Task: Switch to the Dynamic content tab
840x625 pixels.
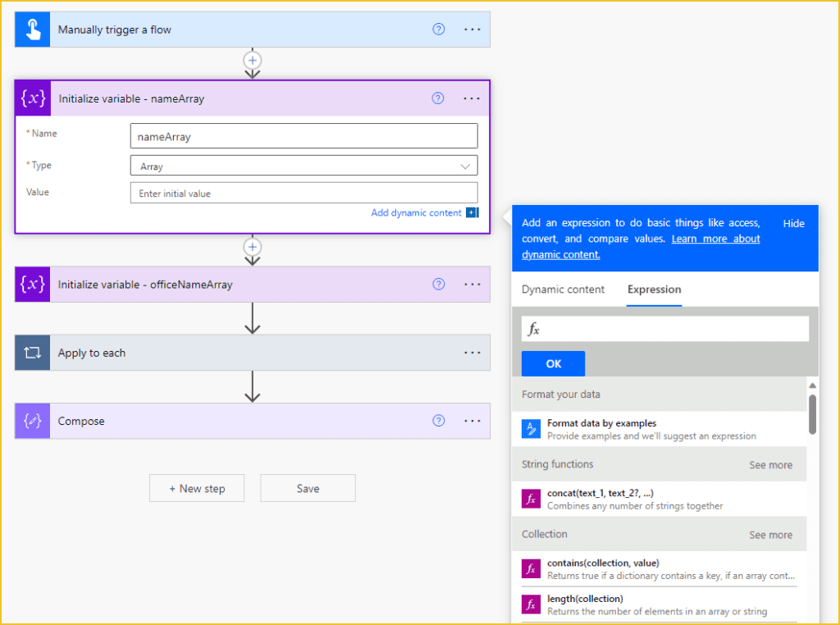Action: pos(563,290)
